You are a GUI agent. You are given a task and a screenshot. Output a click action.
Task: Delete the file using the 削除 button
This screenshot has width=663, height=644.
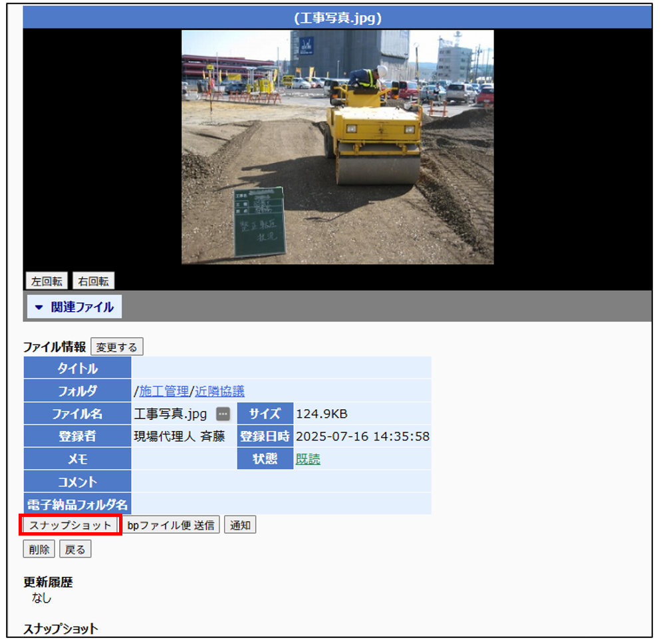point(39,550)
